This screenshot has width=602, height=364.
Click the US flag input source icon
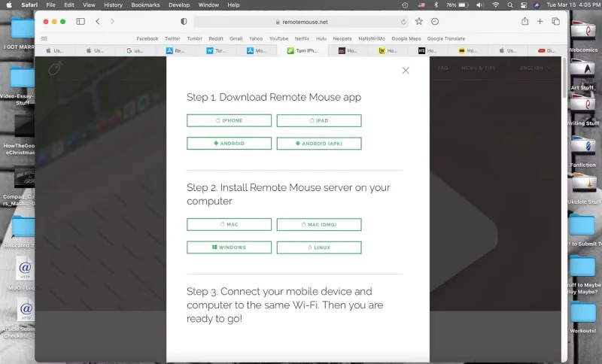click(x=421, y=5)
